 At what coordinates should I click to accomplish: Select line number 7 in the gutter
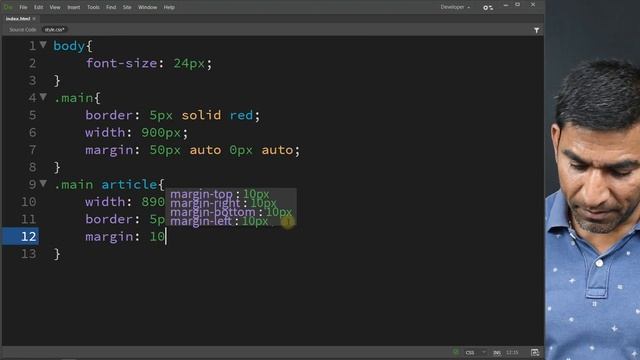pyautogui.click(x=32, y=150)
